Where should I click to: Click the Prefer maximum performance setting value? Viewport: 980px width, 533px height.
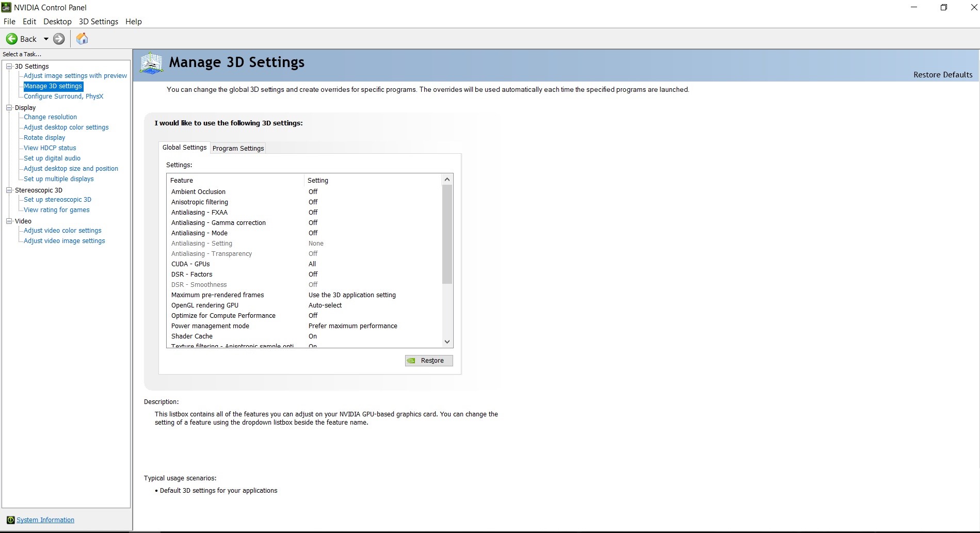coord(353,326)
